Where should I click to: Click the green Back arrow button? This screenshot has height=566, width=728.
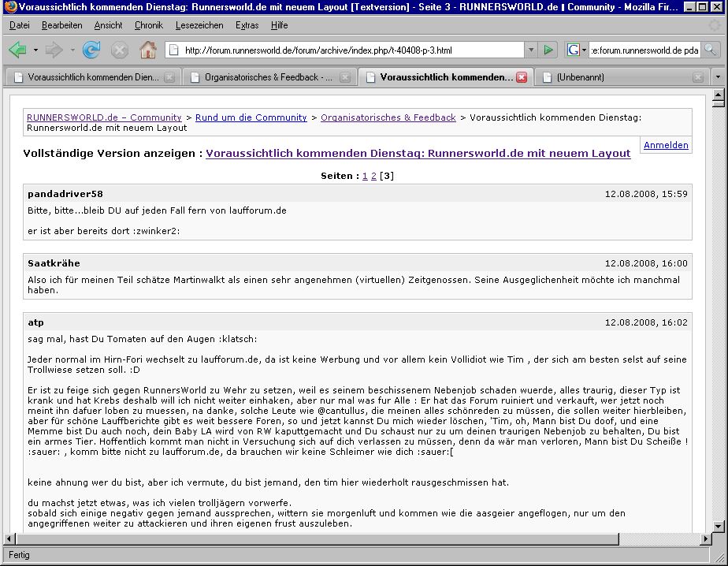[x=17, y=50]
